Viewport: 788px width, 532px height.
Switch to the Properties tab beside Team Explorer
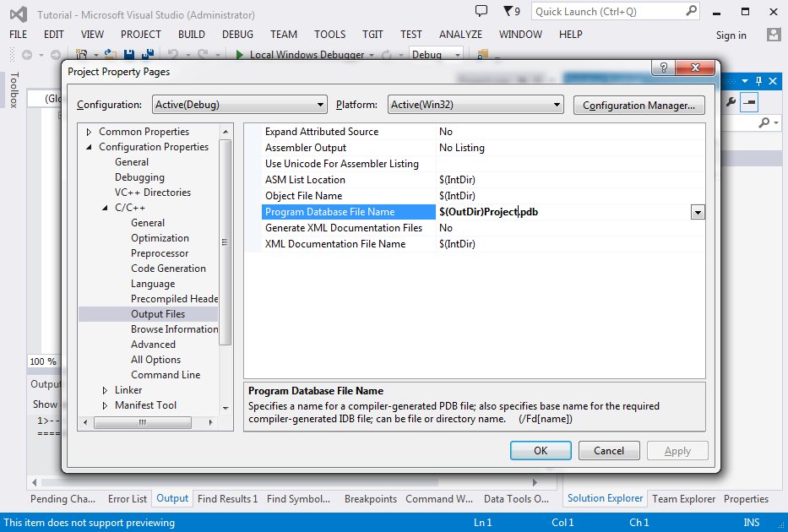click(746, 499)
